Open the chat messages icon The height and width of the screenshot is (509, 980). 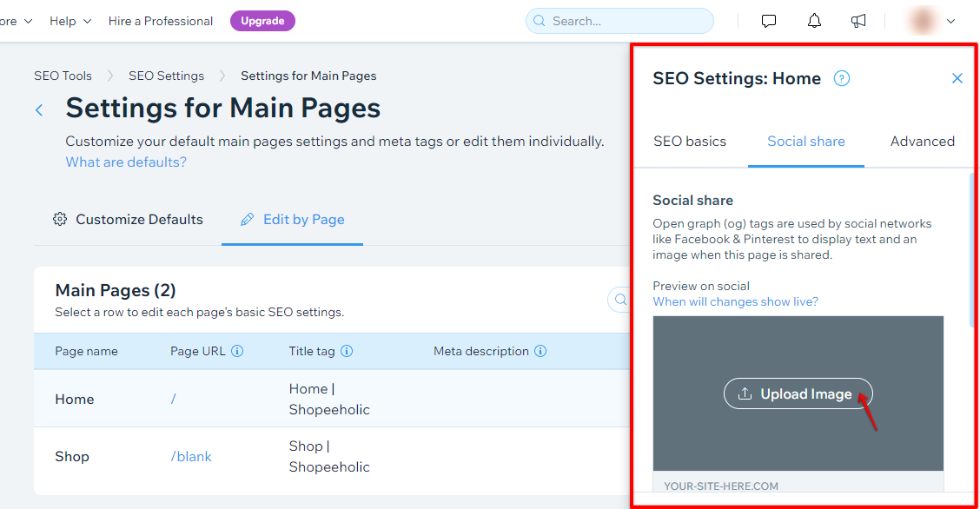click(769, 21)
